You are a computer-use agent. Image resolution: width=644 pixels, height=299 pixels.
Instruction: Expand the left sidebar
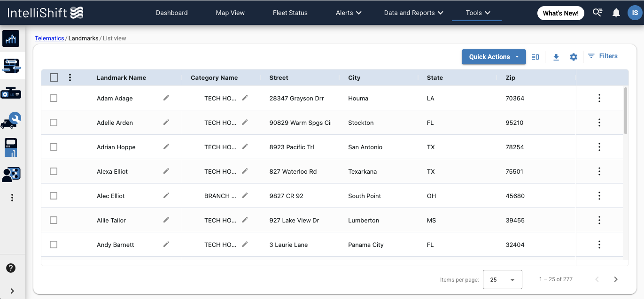pos(12,291)
